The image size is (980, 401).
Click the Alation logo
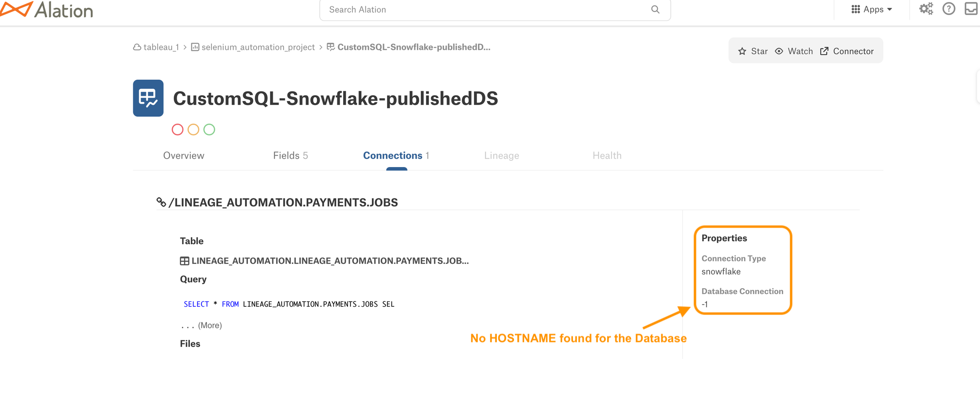(x=46, y=10)
